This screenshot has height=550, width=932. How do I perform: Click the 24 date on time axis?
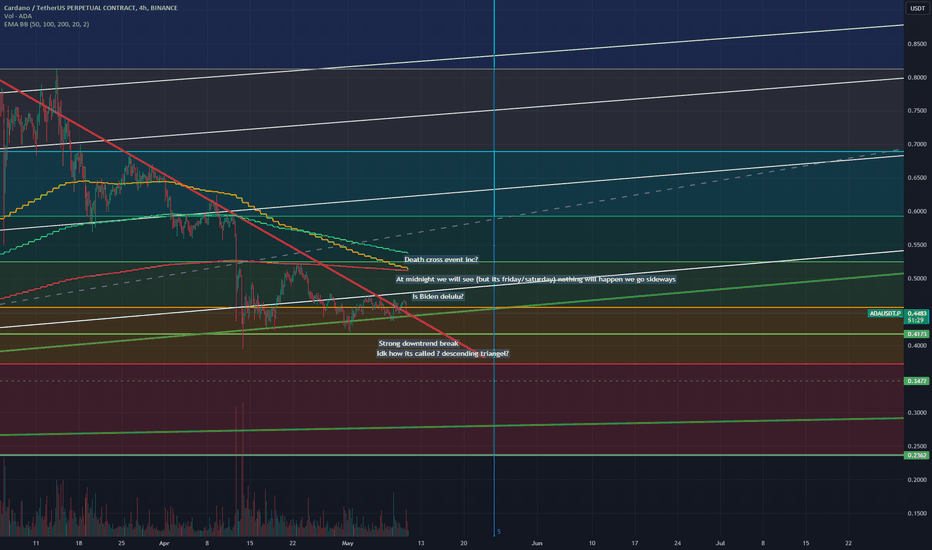click(678, 543)
